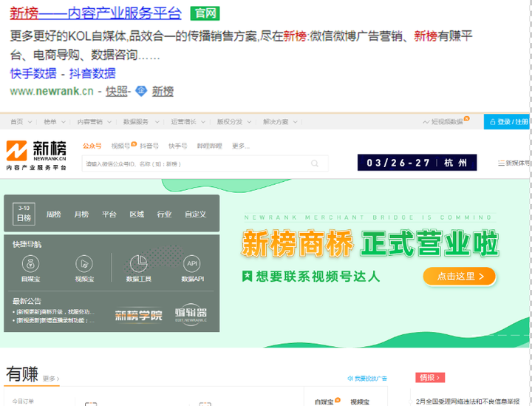Click the 今日订单 label
Viewport: 532px width, 406px height.
click(x=23, y=402)
